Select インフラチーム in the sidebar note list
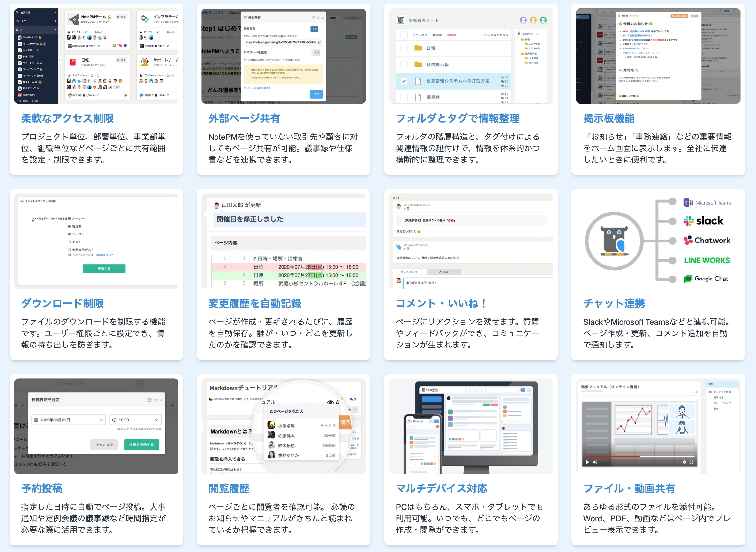Viewport: 756px width, 552px height. pos(32,44)
